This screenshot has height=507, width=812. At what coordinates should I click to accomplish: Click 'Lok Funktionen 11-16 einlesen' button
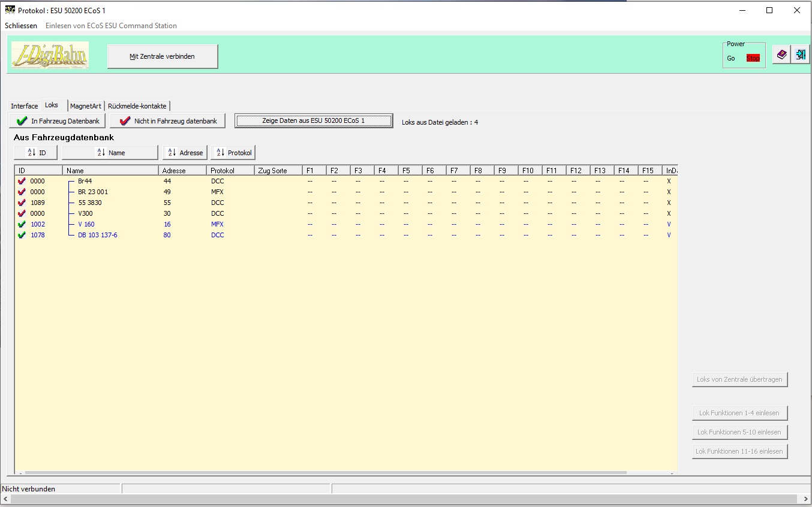tap(740, 451)
